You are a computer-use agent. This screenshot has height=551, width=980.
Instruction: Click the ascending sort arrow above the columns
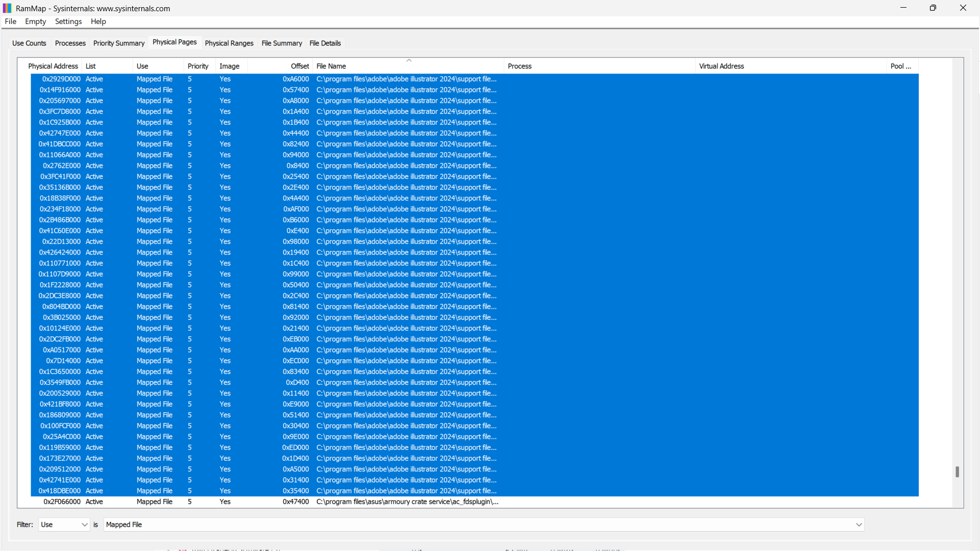(409, 60)
